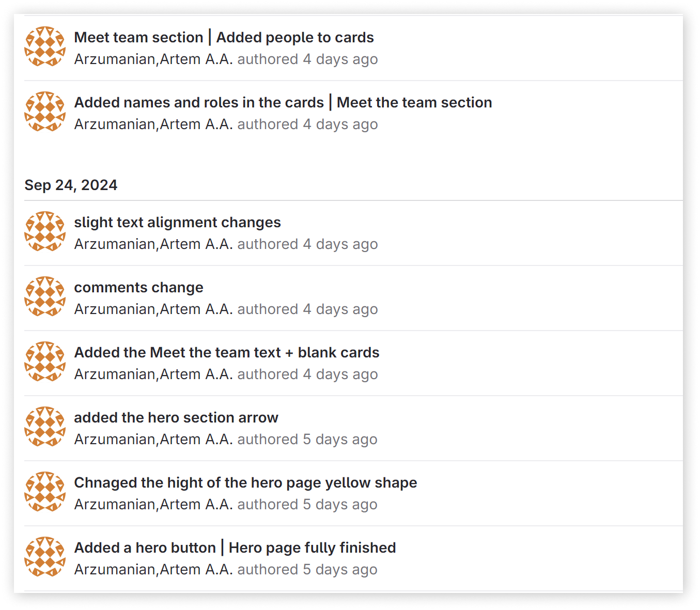700x610 pixels.
Task: Open author avatar for 'slight text alignment changes'
Action: click(45, 231)
